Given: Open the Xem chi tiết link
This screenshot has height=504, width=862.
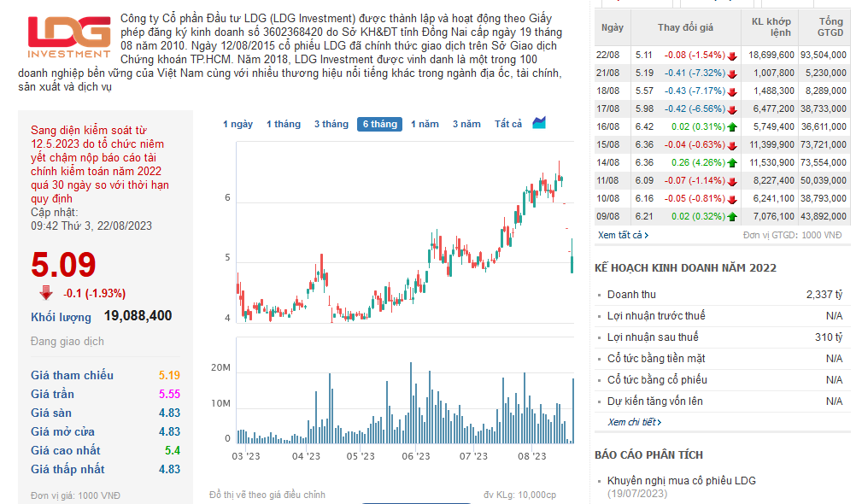Looking at the screenshot, I should click(634, 422).
